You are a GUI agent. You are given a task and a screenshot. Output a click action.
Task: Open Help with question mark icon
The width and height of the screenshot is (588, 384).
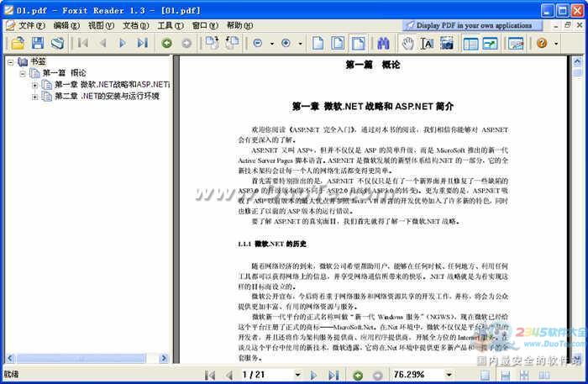point(542,43)
